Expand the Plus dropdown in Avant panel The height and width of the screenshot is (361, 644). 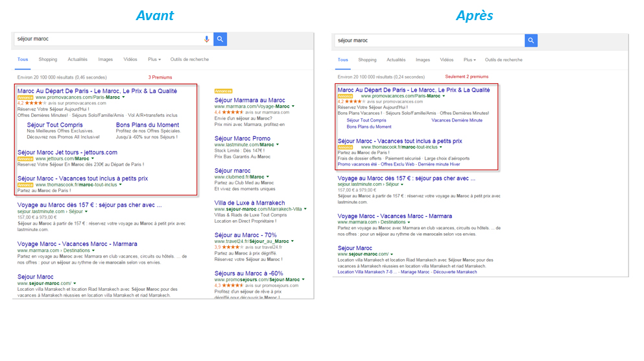coord(154,59)
